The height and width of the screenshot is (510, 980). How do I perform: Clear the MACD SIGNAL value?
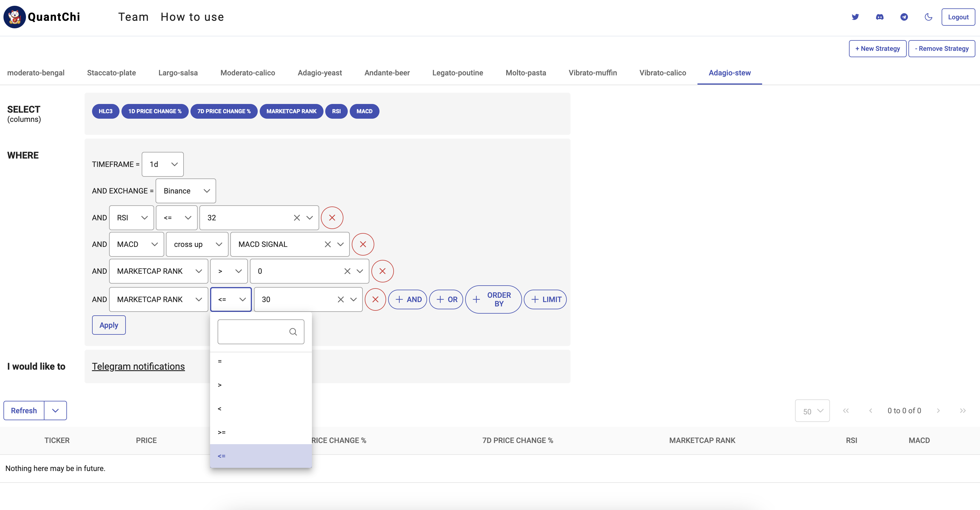tap(328, 244)
